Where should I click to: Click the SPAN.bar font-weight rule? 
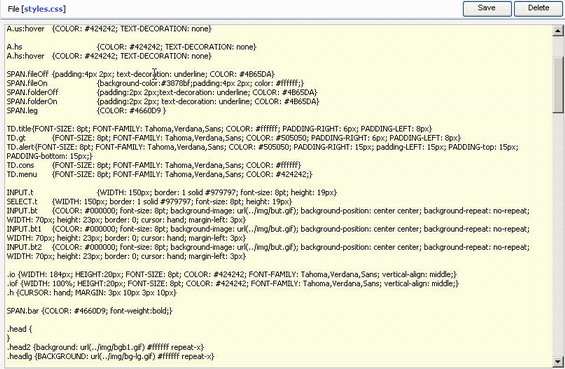pyautogui.click(x=89, y=311)
